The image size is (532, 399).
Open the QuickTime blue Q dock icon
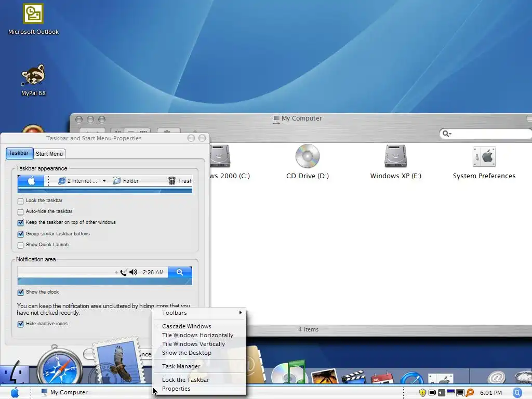[x=412, y=378]
